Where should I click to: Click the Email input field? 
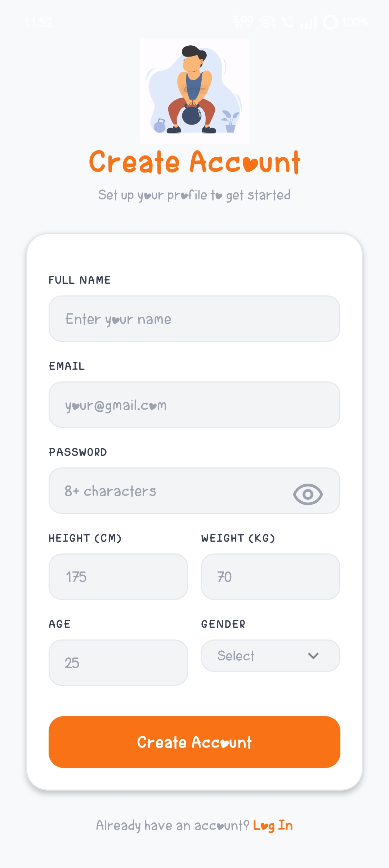[194, 405]
